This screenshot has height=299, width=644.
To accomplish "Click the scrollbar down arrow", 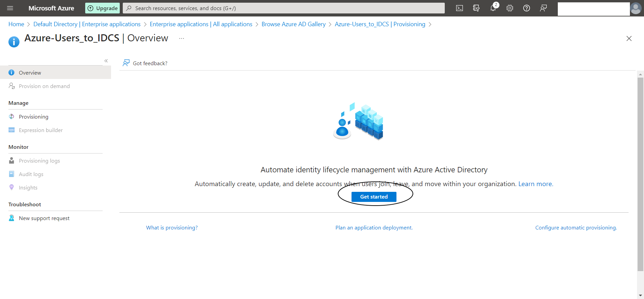I will (x=640, y=296).
